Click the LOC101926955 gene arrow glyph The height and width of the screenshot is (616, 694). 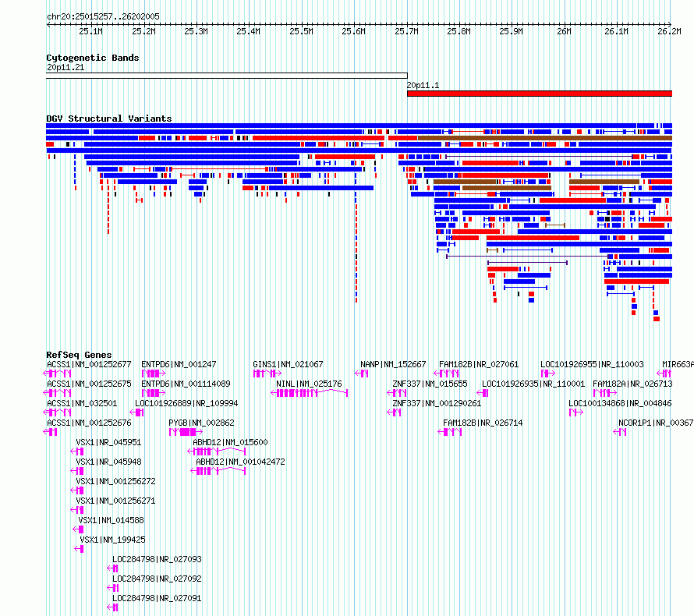click(548, 373)
